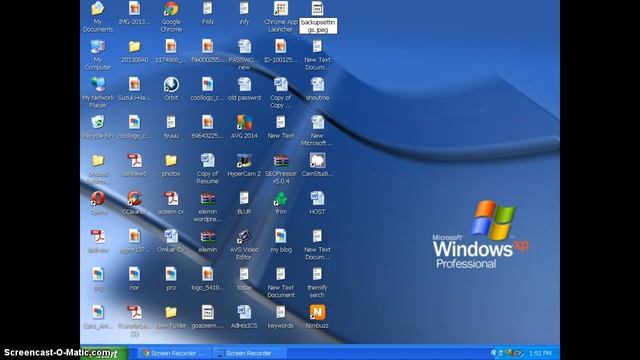Open the IMG-2013... image file
The image size is (640, 360).
(x=134, y=8)
